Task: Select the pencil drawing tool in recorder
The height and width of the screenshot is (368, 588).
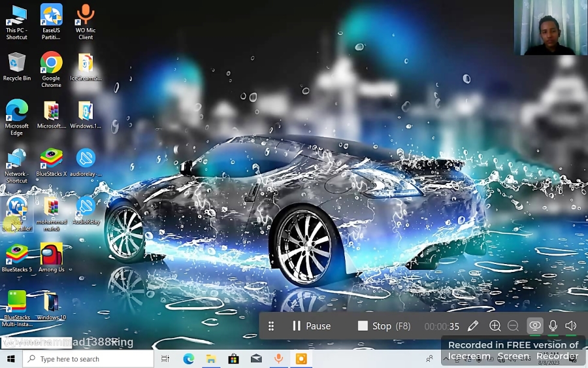Action: (473, 326)
